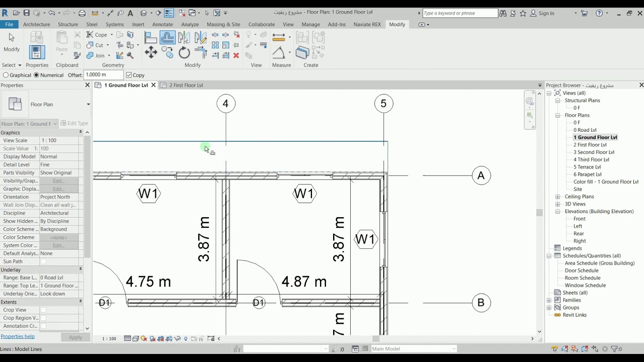Expand the 3D Views tree node
The width and height of the screenshot is (644, 362).
pyautogui.click(x=557, y=204)
